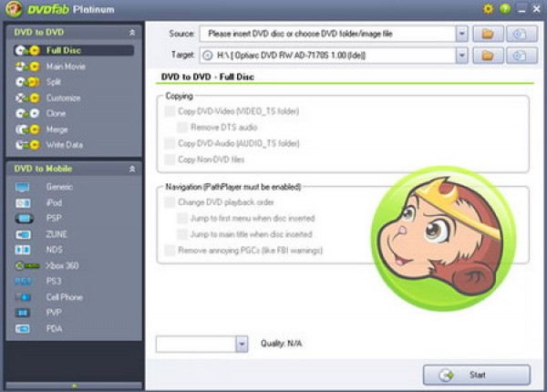547x392 pixels.
Task: Select the PDA device icon
Action: point(23,328)
